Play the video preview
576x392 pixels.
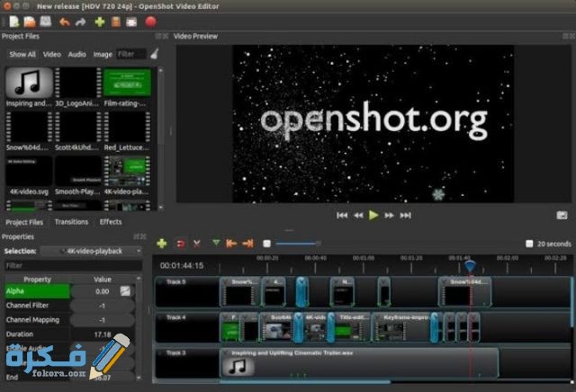[x=373, y=215]
